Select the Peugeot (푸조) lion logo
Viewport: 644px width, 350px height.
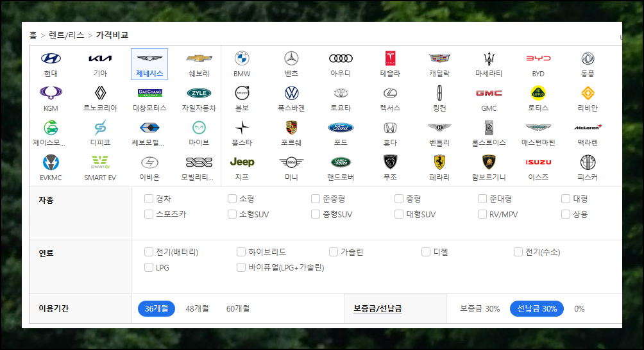tap(390, 162)
